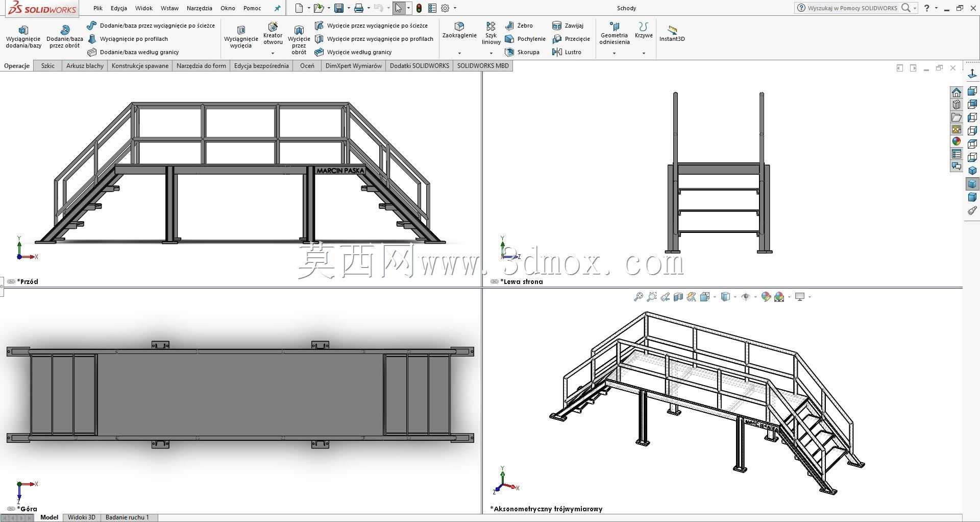
Task: Expand the Geometria odniesienia dropdown arrow
Action: [x=615, y=53]
